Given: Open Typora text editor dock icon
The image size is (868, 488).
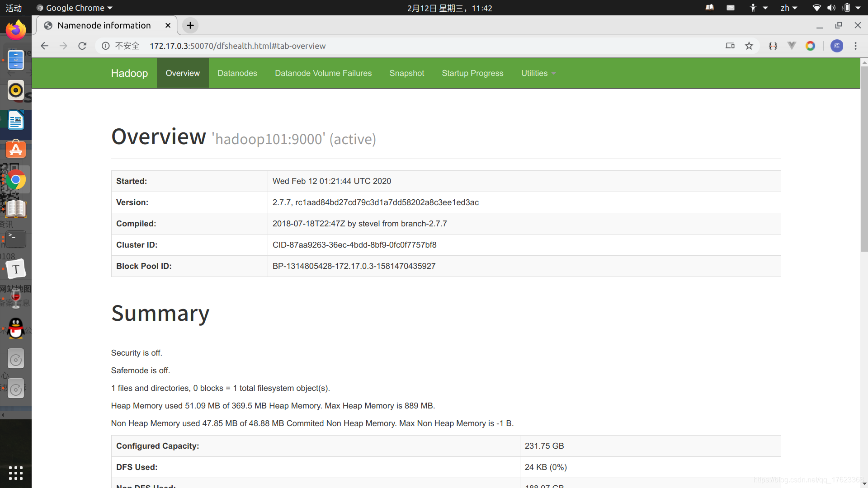Looking at the screenshot, I should [x=16, y=269].
